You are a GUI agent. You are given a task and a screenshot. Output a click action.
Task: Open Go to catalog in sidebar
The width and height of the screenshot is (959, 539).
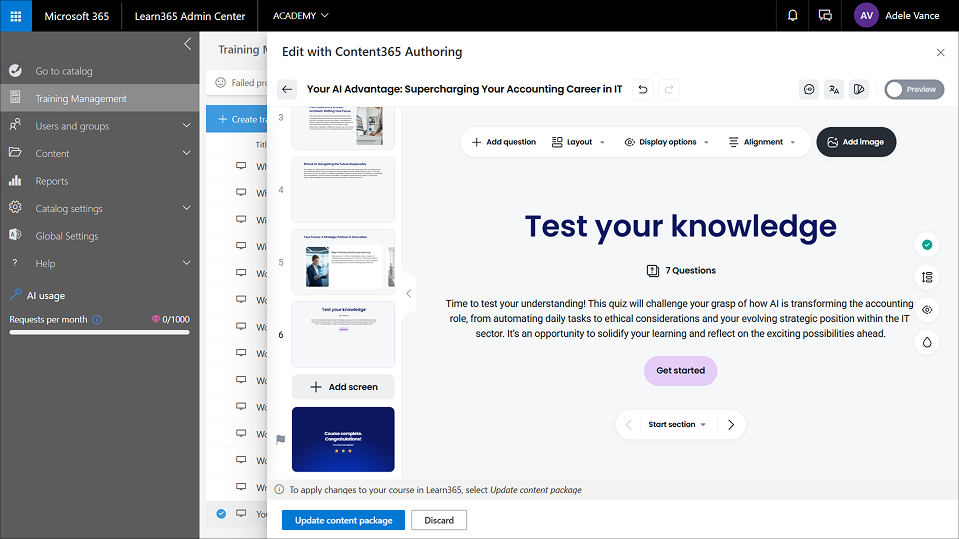[x=63, y=71]
